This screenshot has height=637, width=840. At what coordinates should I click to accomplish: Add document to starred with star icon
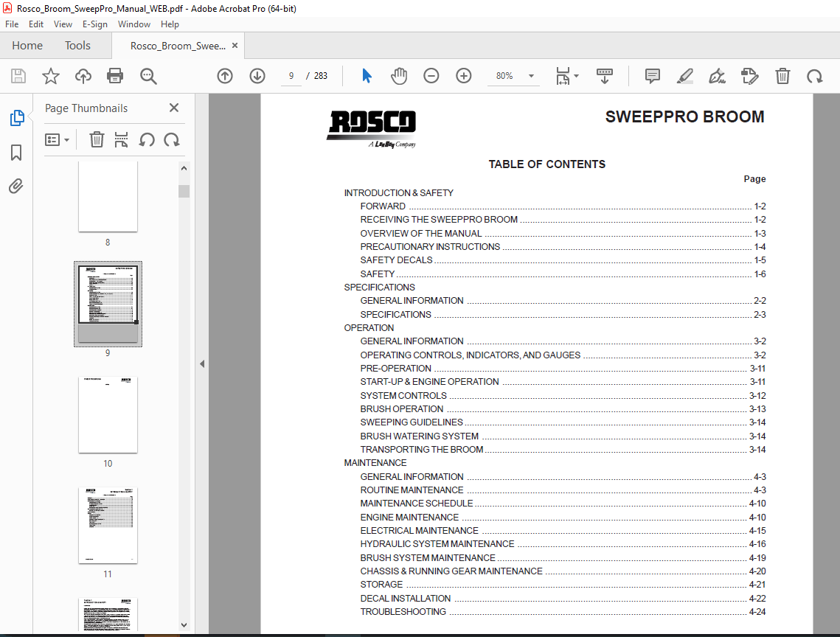click(x=51, y=76)
